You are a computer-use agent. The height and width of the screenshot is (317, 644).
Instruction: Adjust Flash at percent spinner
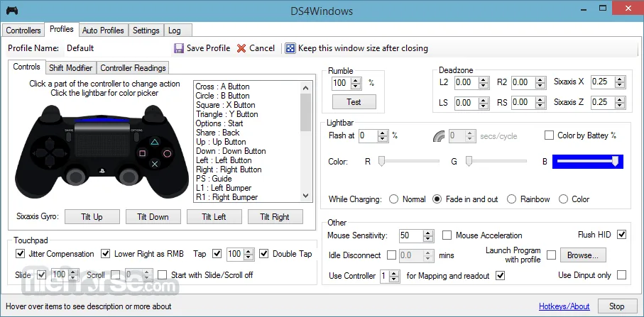[x=383, y=135]
